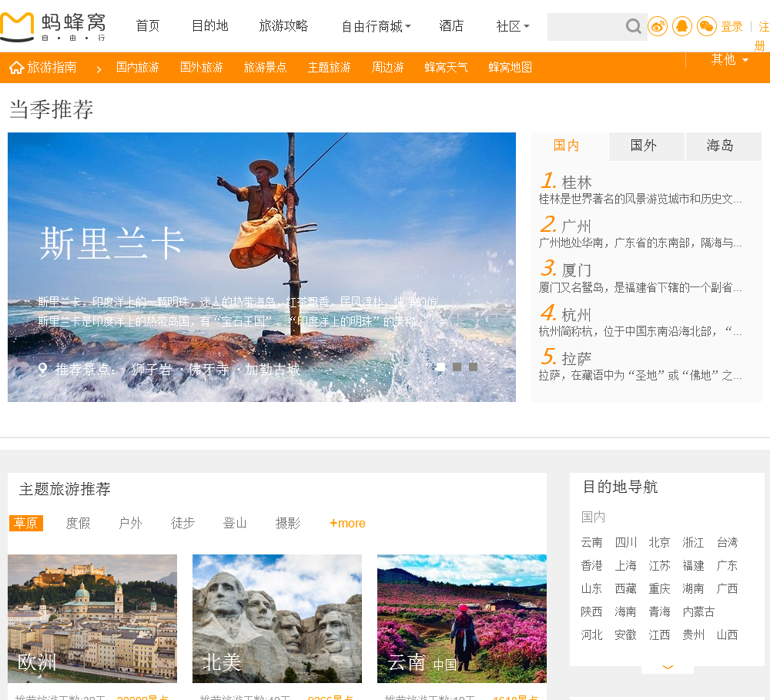770x700 pixels.
Task: Open the 狮子岩 attraction link
Action: [x=151, y=370]
